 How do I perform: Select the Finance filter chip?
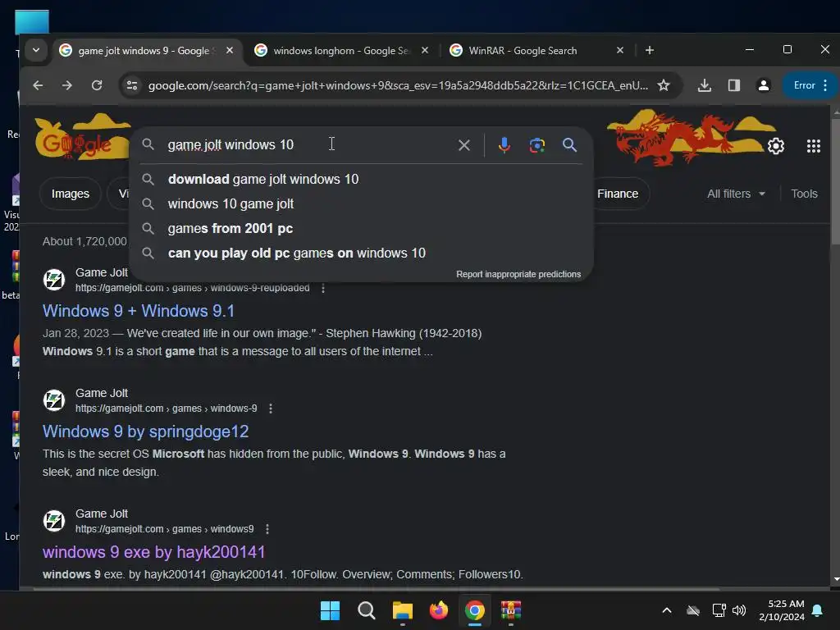[x=618, y=194]
